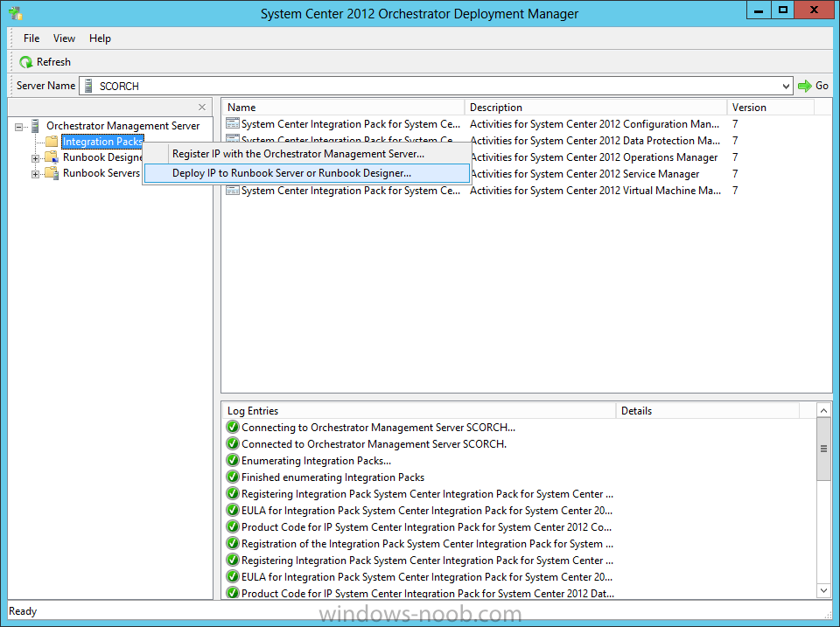Select the Runbook Servers tree item
Image resolution: width=840 pixels, height=627 pixels.
pyautogui.click(x=101, y=173)
